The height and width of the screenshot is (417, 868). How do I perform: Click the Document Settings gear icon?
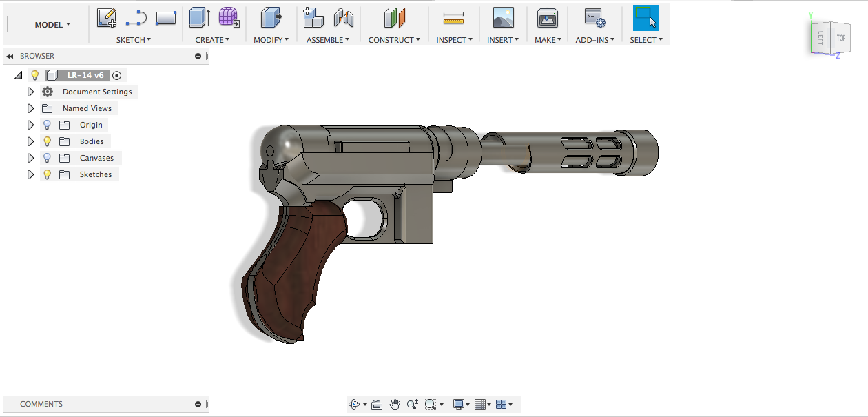point(48,92)
